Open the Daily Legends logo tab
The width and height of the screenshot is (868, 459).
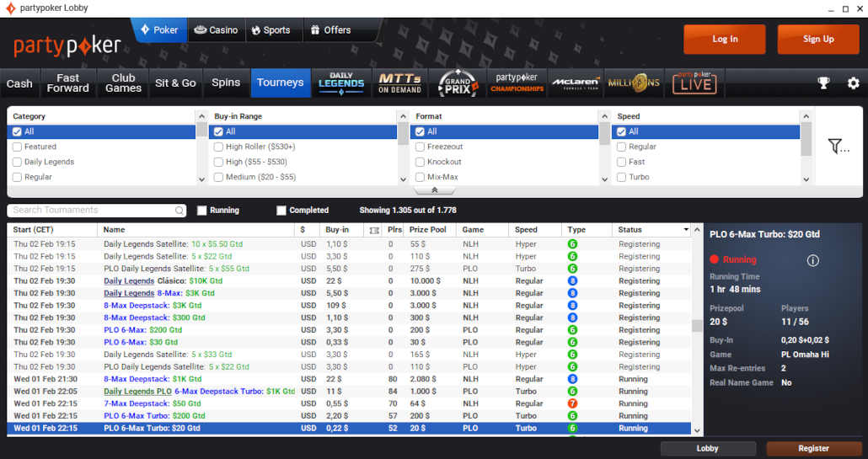341,83
